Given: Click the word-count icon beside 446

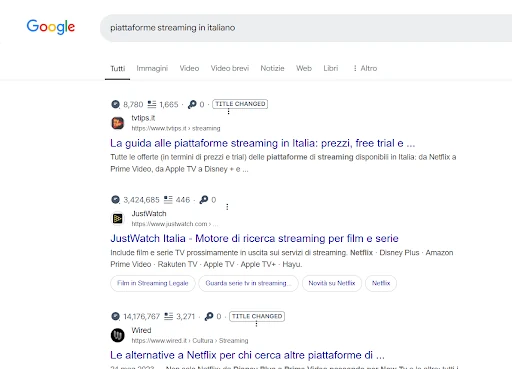Looking at the screenshot, I should point(168,200).
